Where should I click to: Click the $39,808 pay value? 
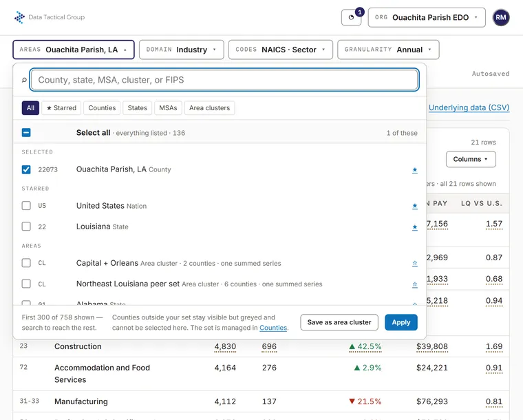point(432,346)
